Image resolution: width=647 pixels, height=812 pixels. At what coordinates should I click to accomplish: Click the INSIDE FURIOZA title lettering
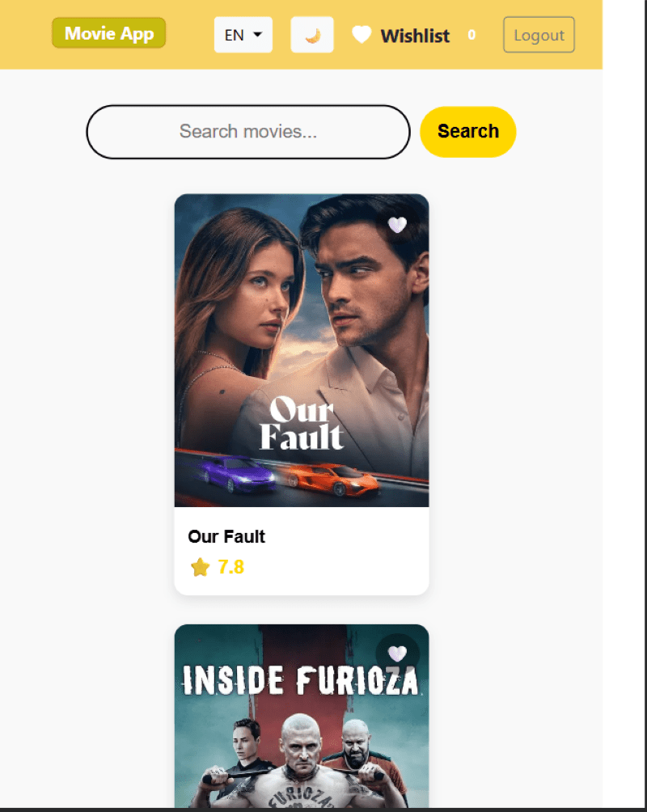(300, 679)
